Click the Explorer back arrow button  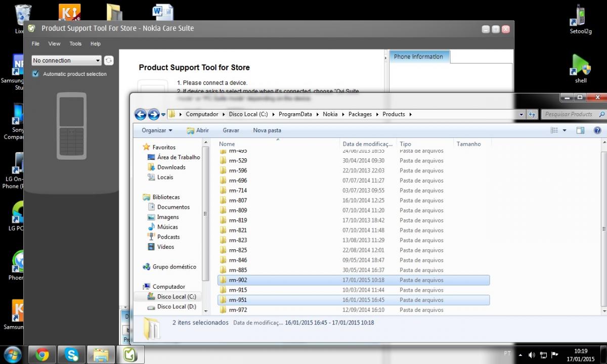141,114
